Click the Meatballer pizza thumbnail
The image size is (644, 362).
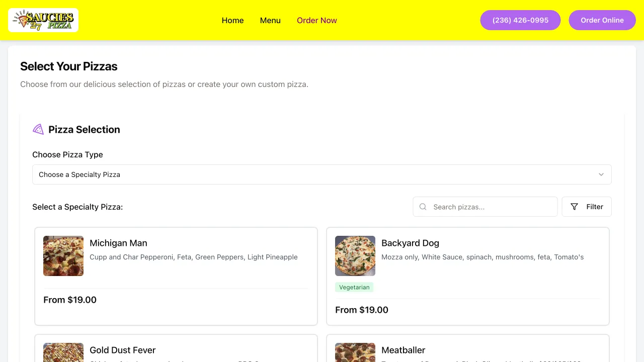pyautogui.click(x=355, y=352)
